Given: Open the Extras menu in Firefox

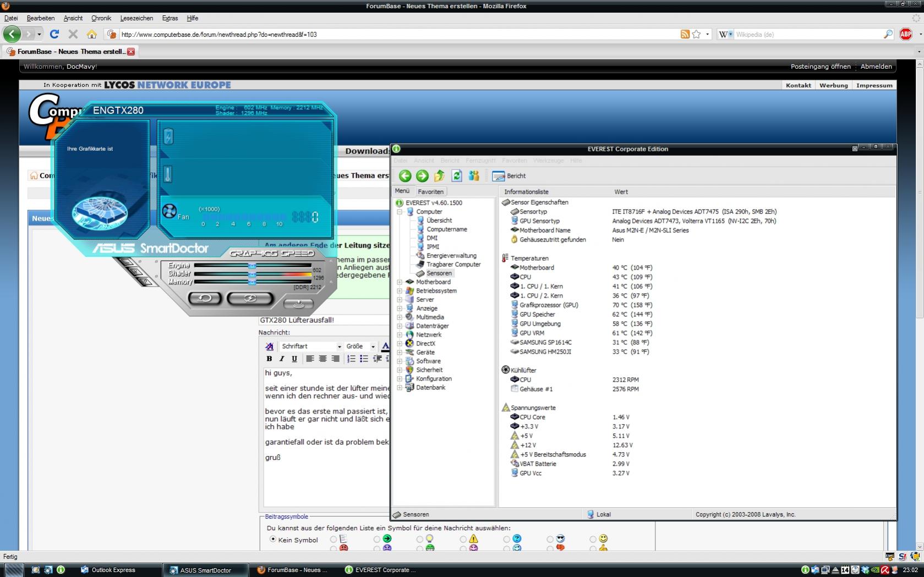Looking at the screenshot, I should 170,18.
